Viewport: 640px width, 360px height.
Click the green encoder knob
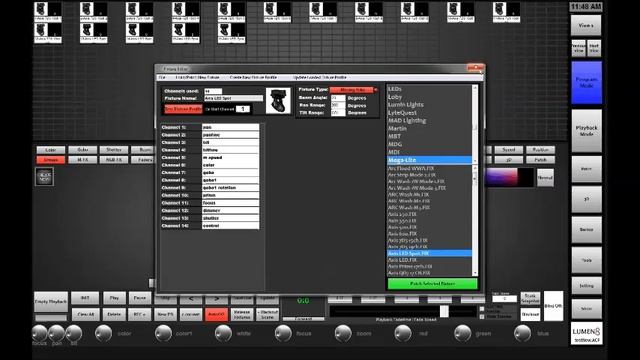(462, 333)
